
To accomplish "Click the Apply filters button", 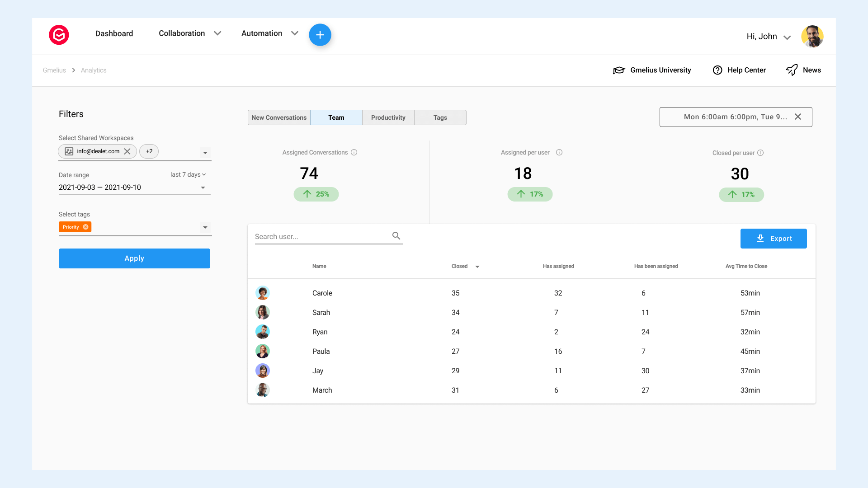I will tap(134, 258).
